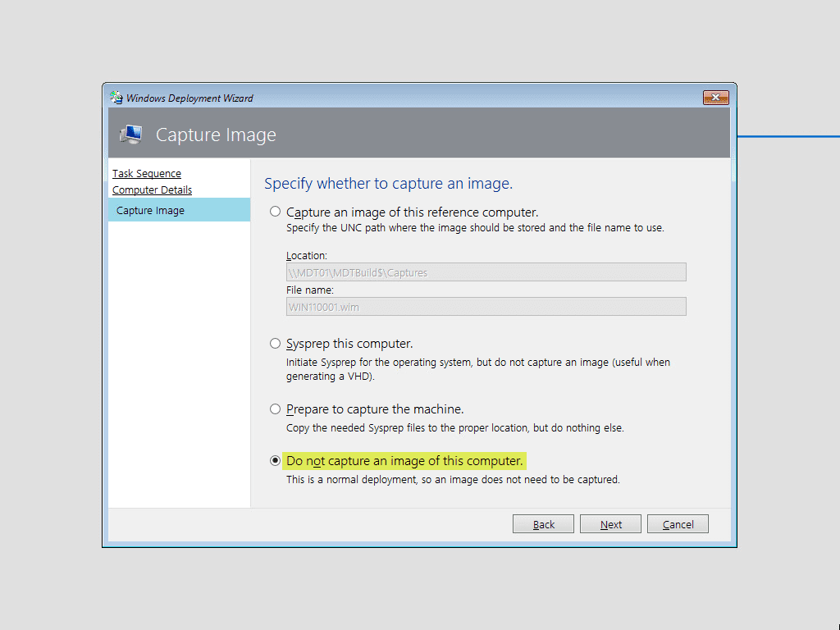Open the Computer Details step
The image size is (840, 630).
pos(152,190)
